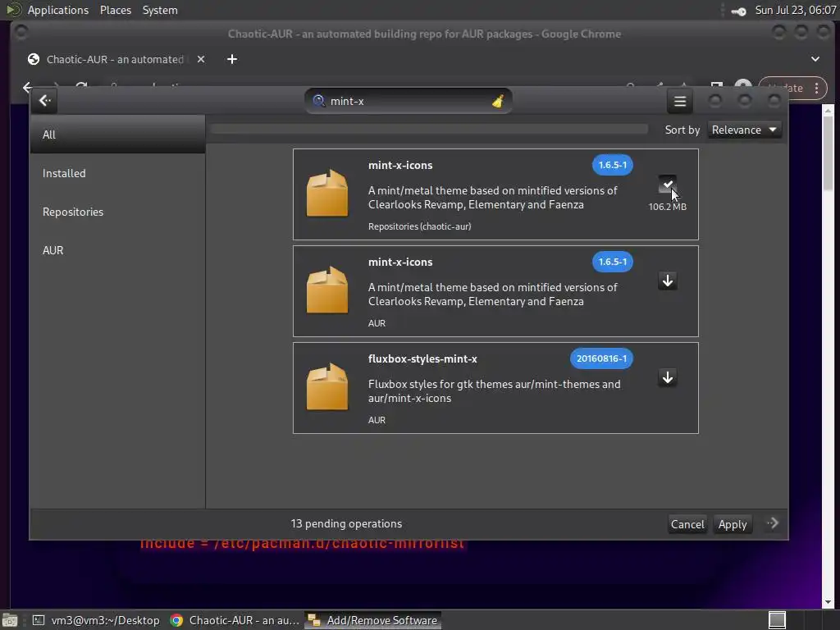Open the Applications menu in top panel
The height and width of the screenshot is (630, 840).
[58, 10]
